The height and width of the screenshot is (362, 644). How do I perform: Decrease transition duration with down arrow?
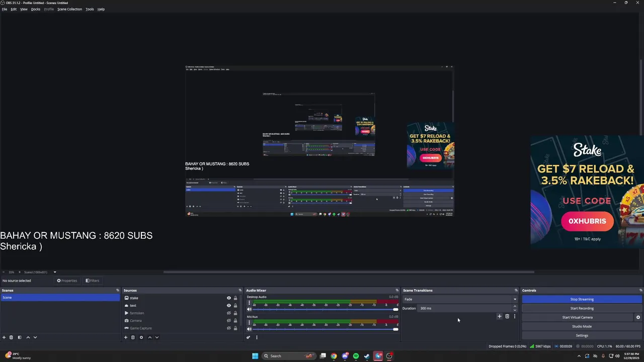point(515,310)
